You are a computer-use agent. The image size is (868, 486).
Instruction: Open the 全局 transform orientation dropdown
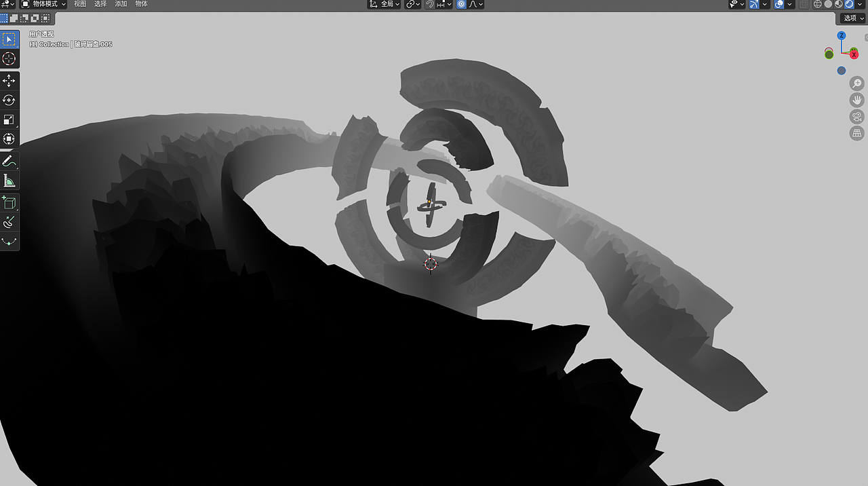384,4
